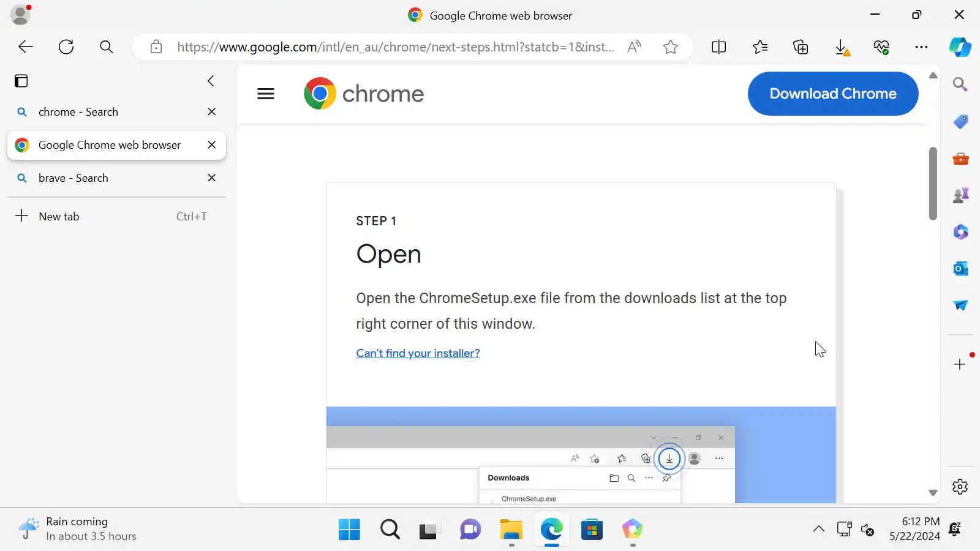Close the brave - Search tab
This screenshot has width=980, height=551.
212,178
